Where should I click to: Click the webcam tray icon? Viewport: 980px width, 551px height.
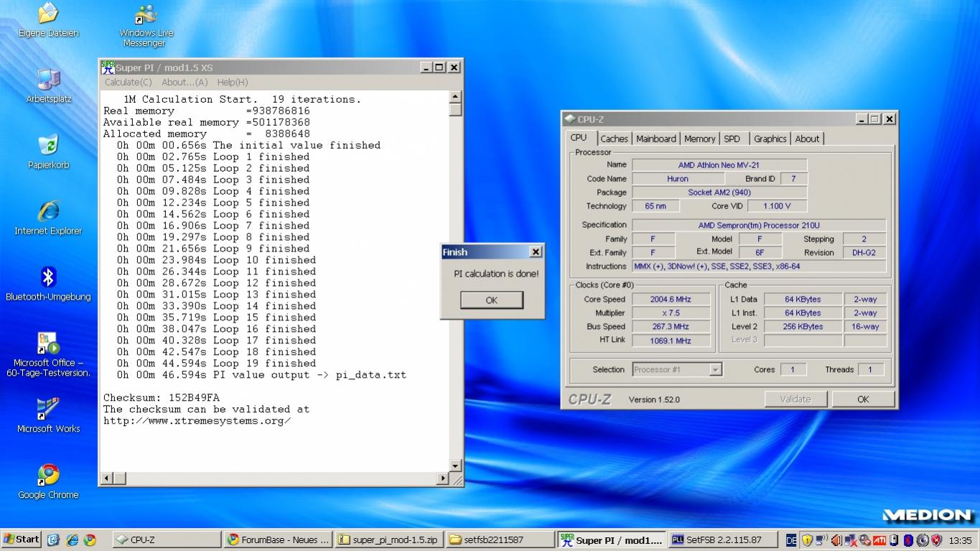pyautogui.click(x=923, y=540)
